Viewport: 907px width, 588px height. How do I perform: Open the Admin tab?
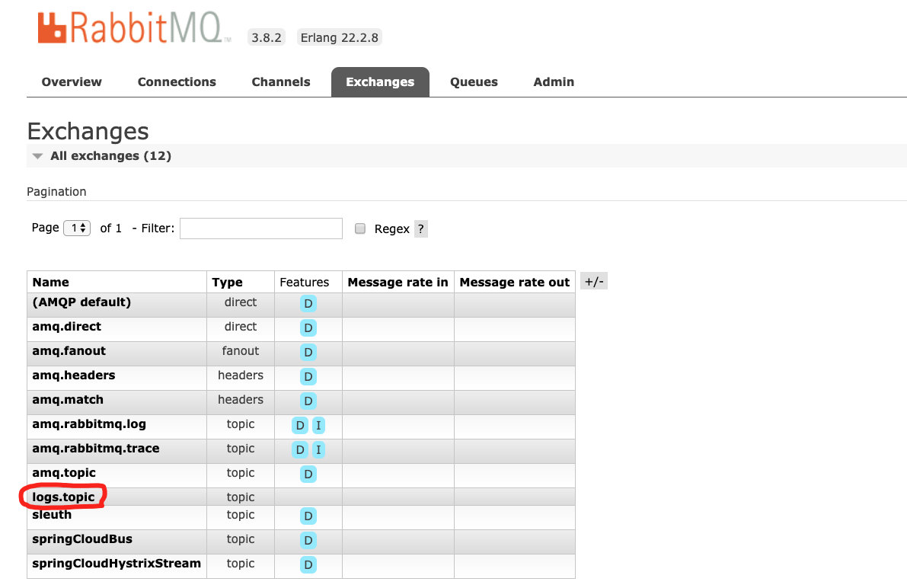click(554, 82)
